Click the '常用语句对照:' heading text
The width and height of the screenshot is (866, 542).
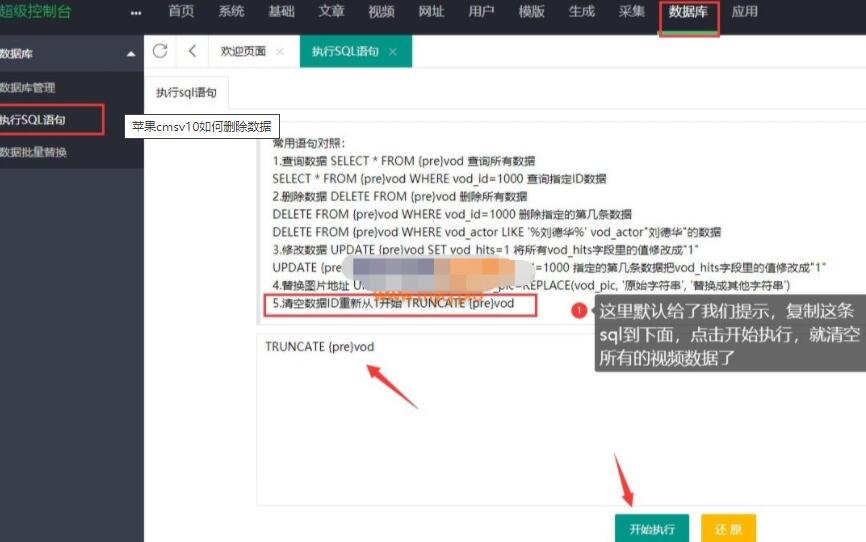pos(308,144)
